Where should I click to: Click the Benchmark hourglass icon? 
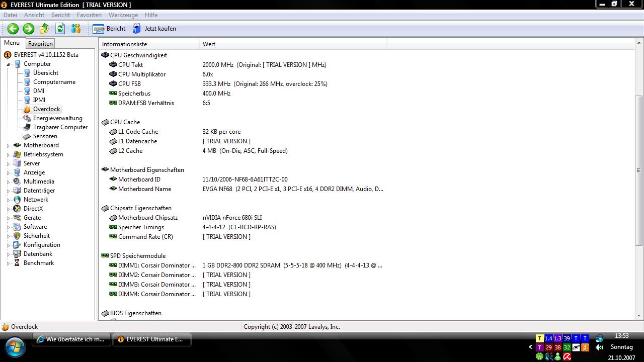pyautogui.click(x=17, y=263)
